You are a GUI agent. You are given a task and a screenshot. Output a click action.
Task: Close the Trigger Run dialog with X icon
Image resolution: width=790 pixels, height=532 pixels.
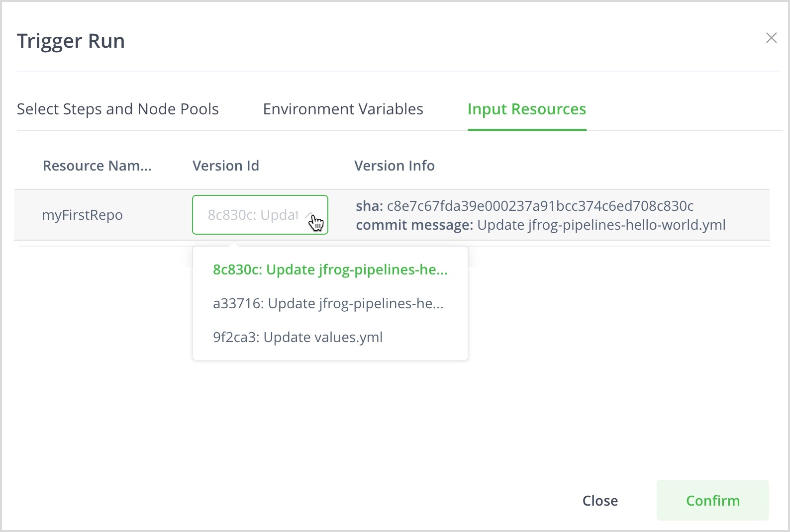click(x=771, y=38)
